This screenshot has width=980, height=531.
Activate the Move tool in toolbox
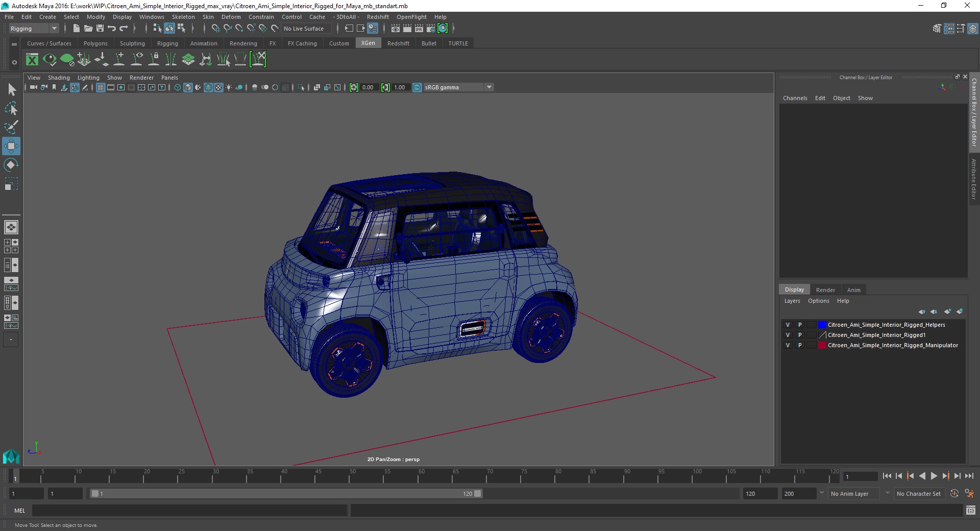click(x=11, y=146)
